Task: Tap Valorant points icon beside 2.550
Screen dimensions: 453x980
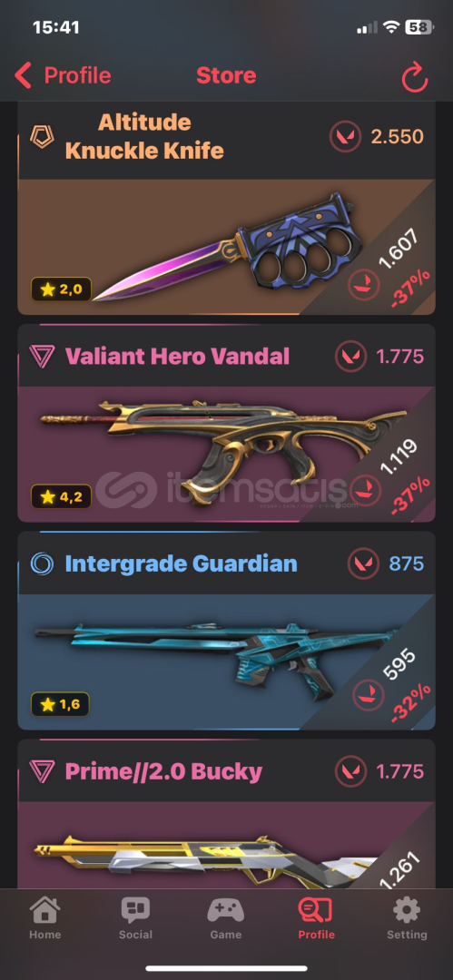Action: [345, 136]
